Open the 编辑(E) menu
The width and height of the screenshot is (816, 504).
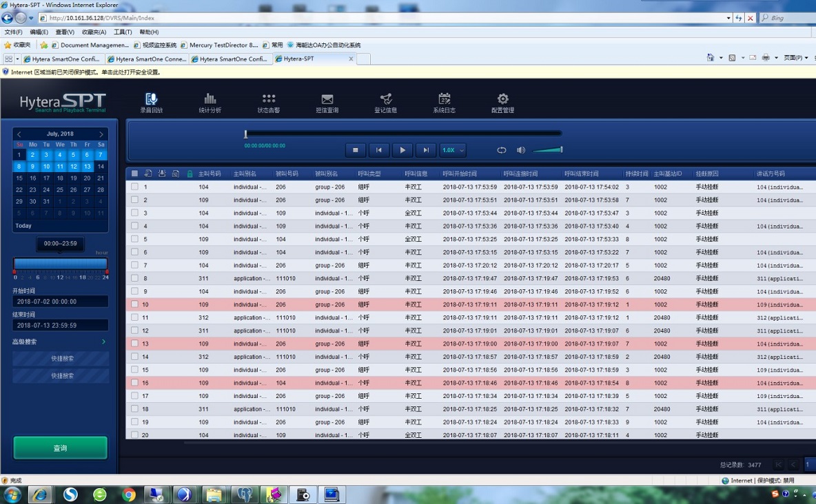pos(39,32)
